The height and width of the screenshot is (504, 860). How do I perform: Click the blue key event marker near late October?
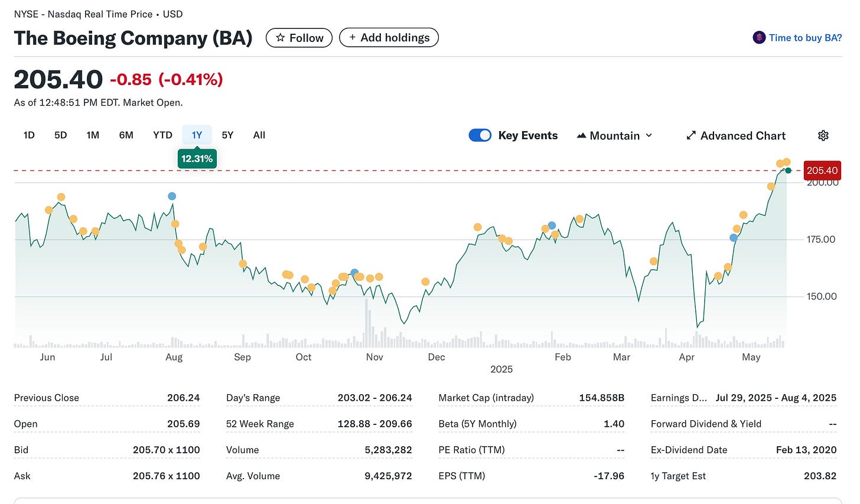click(x=354, y=273)
